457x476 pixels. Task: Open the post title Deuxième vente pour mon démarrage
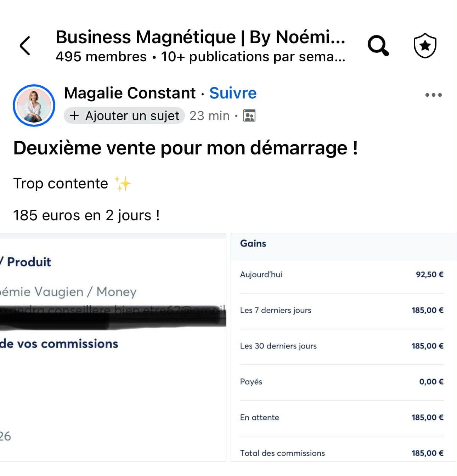(x=185, y=148)
